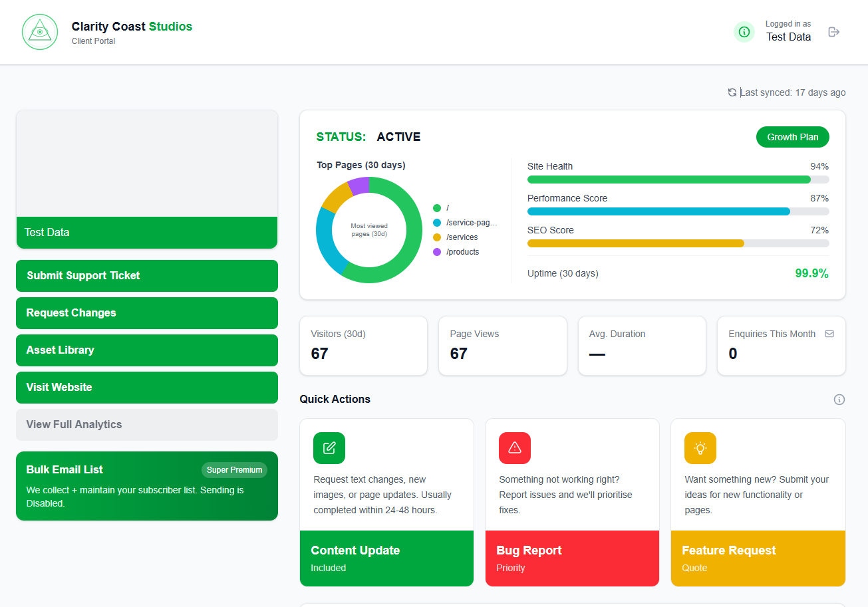Open the Asset Library

[146, 350]
